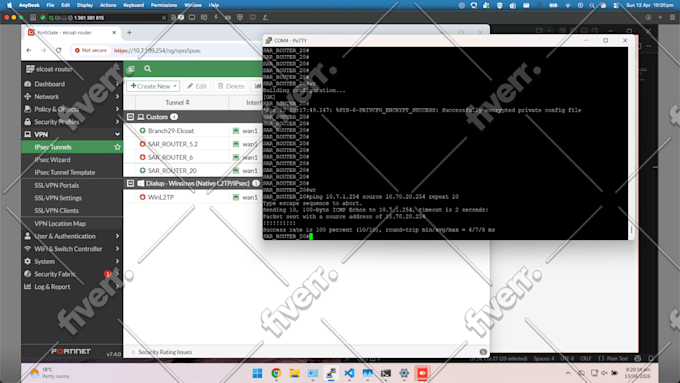
Task: Open the FortiGate search icon
Action: point(147,69)
